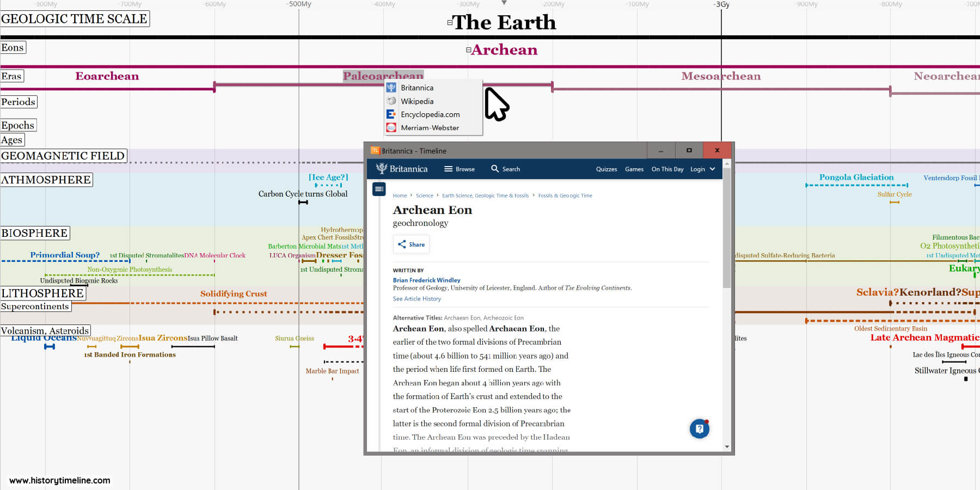Click the Isua Zircons event
Screen dimensions: 980x490
(x=163, y=338)
